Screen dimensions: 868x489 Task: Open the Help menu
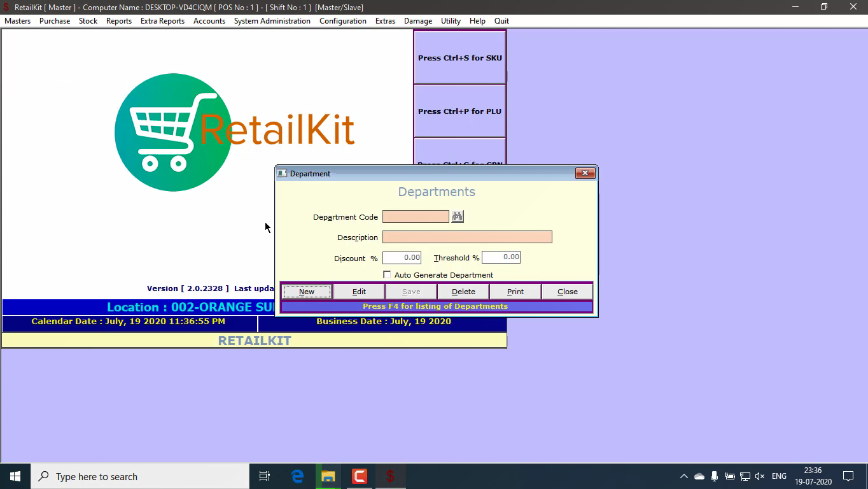477,21
